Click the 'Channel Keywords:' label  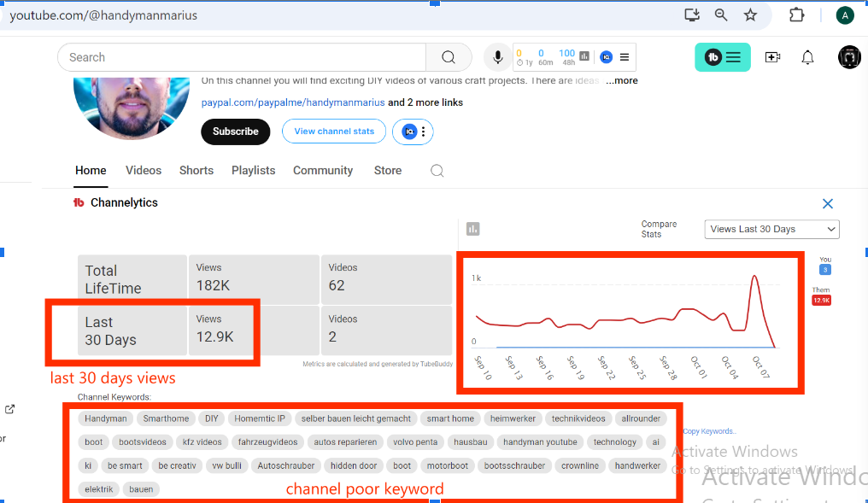coord(114,397)
